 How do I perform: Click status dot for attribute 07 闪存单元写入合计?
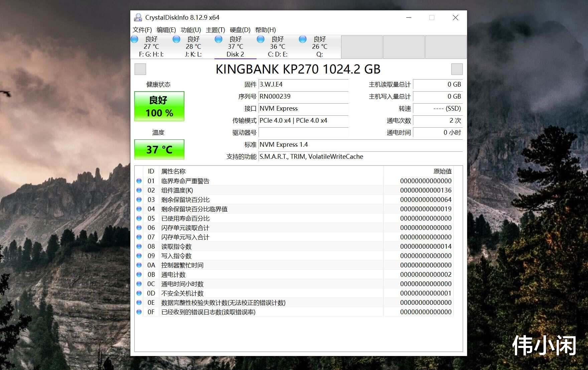pos(139,237)
